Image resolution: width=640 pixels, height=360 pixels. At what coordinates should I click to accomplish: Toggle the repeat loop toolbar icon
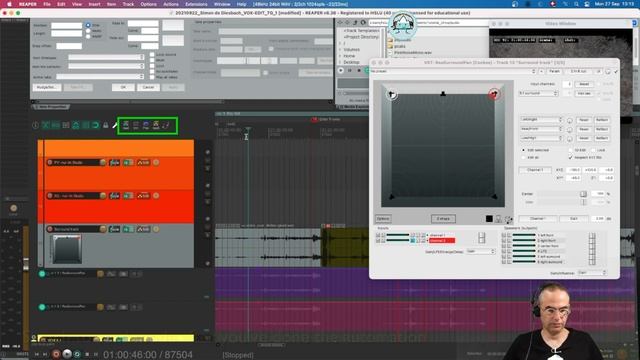(x=96, y=125)
